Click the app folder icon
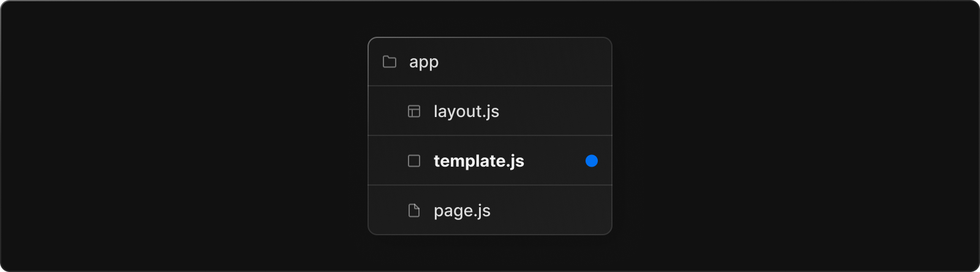This screenshot has height=272, width=980. pyautogui.click(x=390, y=62)
